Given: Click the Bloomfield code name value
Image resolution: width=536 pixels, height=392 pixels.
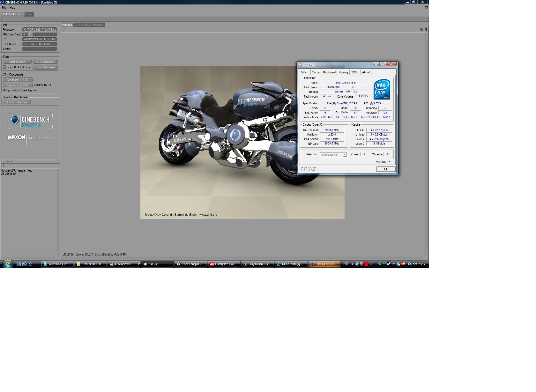Looking at the screenshot, I should [x=333, y=87].
